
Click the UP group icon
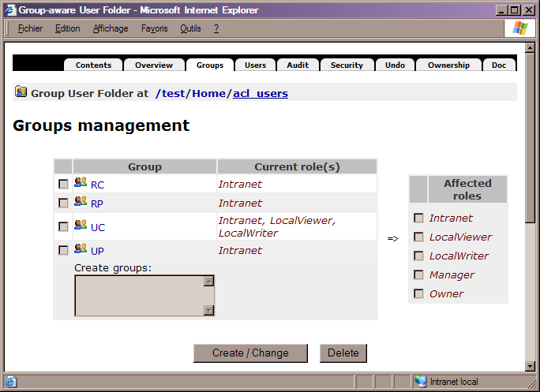(81, 249)
